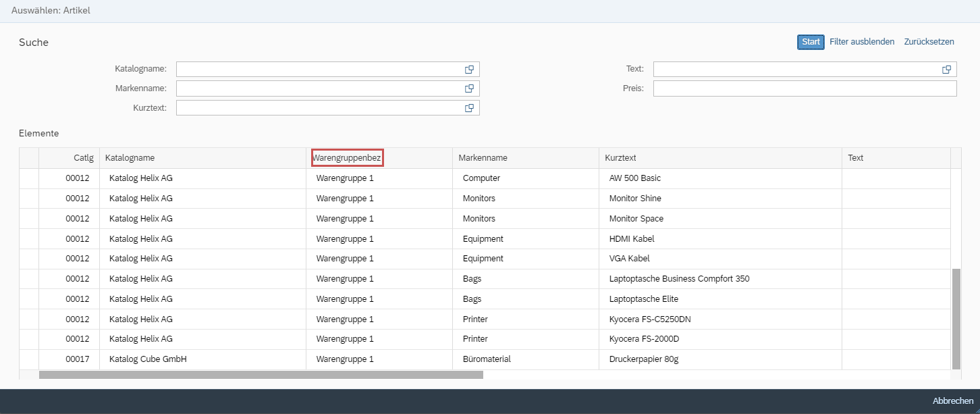
Task: Cancel the dialog with Abbrechen
Action: click(x=952, y=401)
